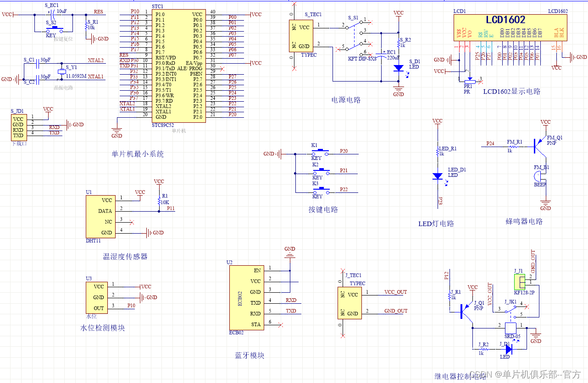The height and width of the screenshot is (383, 588).
Task: Click the 'LED灯电路' caption
Action: pos(436,224)
